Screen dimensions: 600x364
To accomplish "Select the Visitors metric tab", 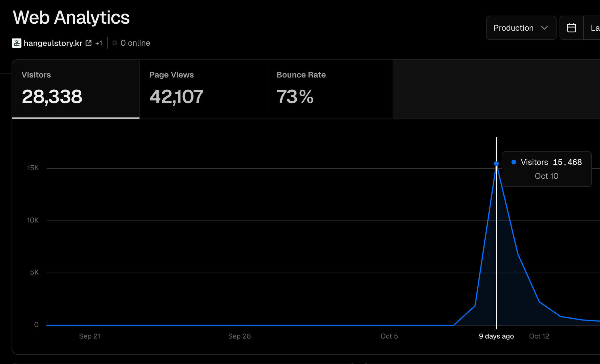I will pos(76,89).
